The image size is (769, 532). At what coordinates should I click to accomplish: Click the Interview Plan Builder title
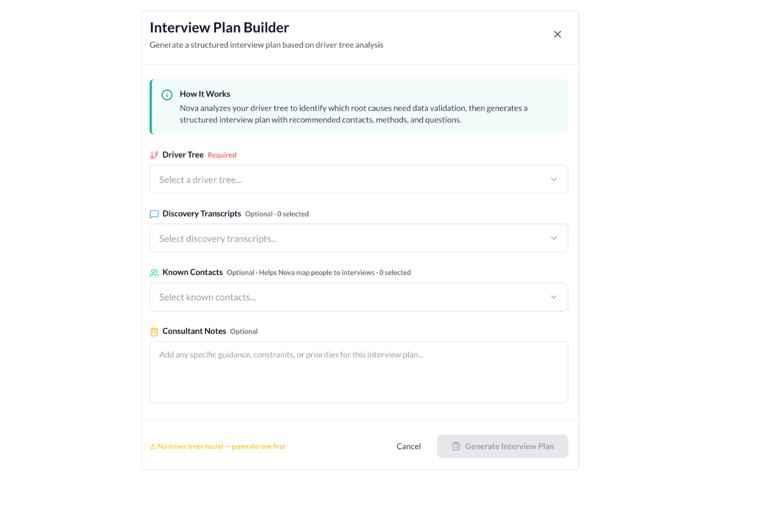click(x=219, y=27)
